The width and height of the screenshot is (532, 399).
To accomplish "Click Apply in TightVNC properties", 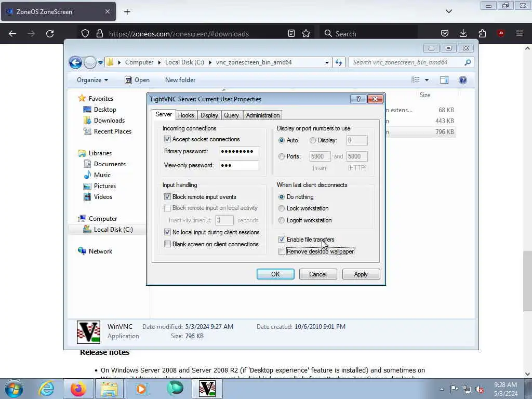I will [361, 274].
